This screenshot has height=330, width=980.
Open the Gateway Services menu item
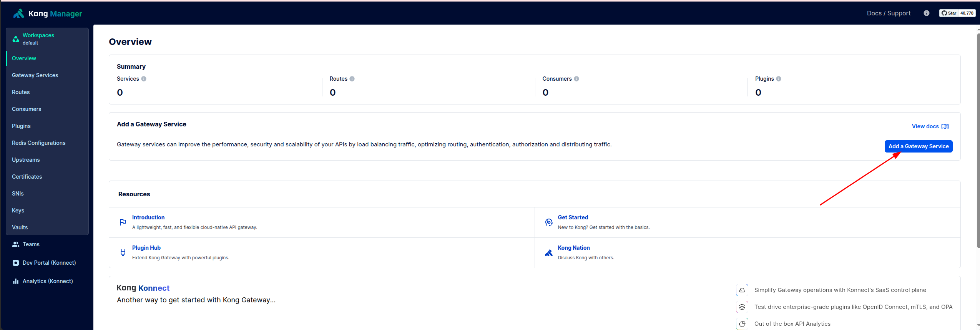click(35, 75)
